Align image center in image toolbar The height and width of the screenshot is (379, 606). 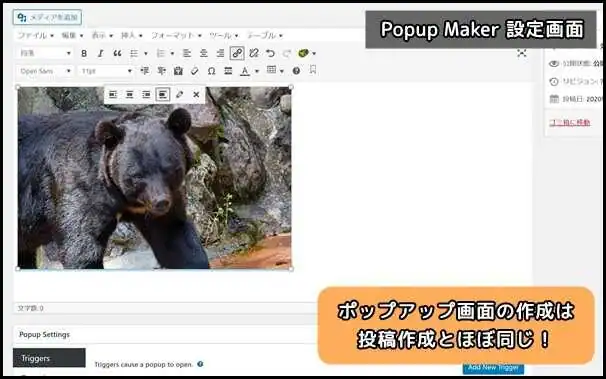click(x=129, y=94)
